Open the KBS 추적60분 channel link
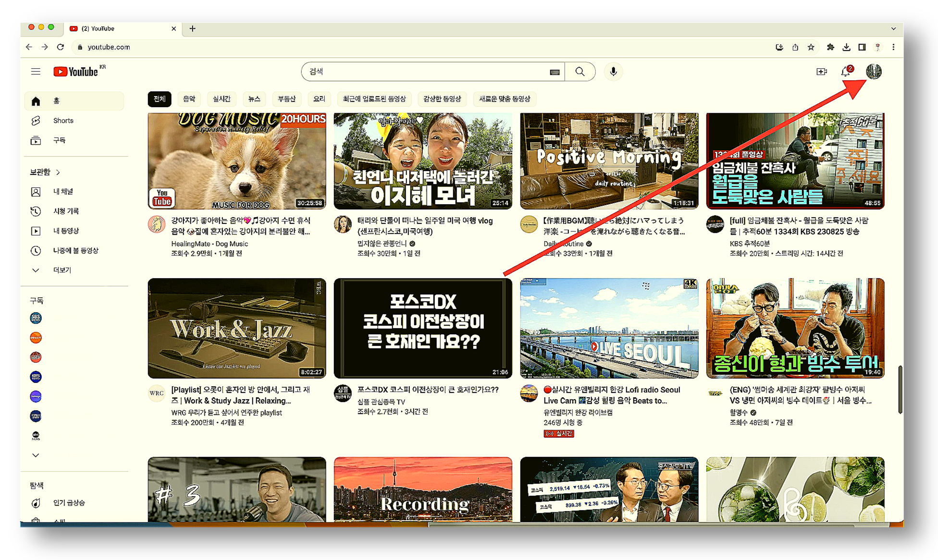The width and height of the screenshot is (938, 560). [750, 244]
